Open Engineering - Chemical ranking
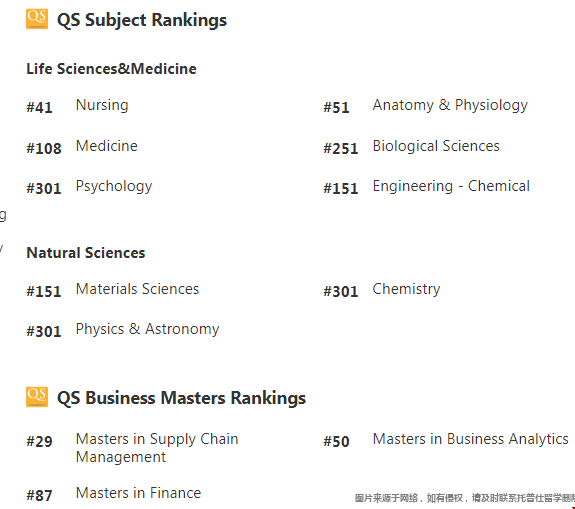 pos(451,186)
